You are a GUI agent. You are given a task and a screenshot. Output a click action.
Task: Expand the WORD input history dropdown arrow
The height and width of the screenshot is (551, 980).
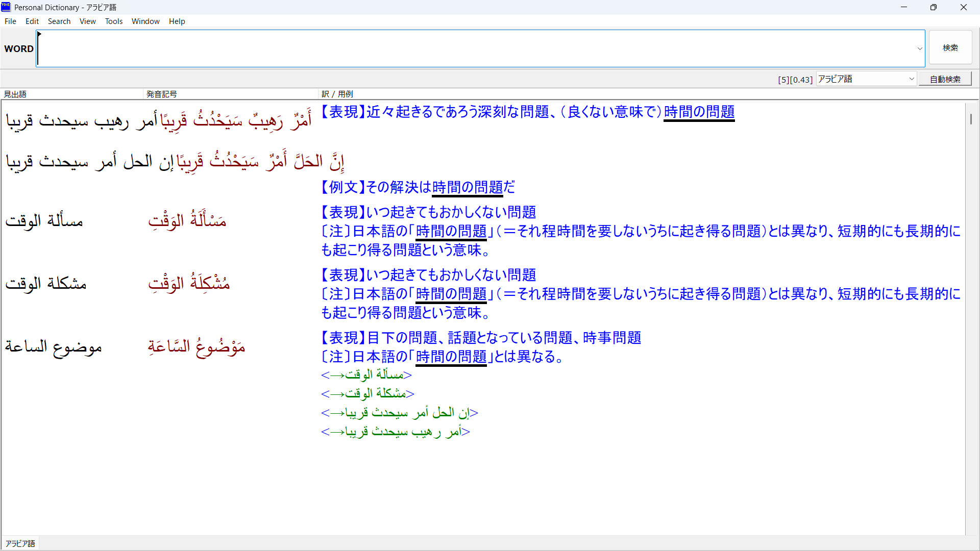[x=920, y=49]
